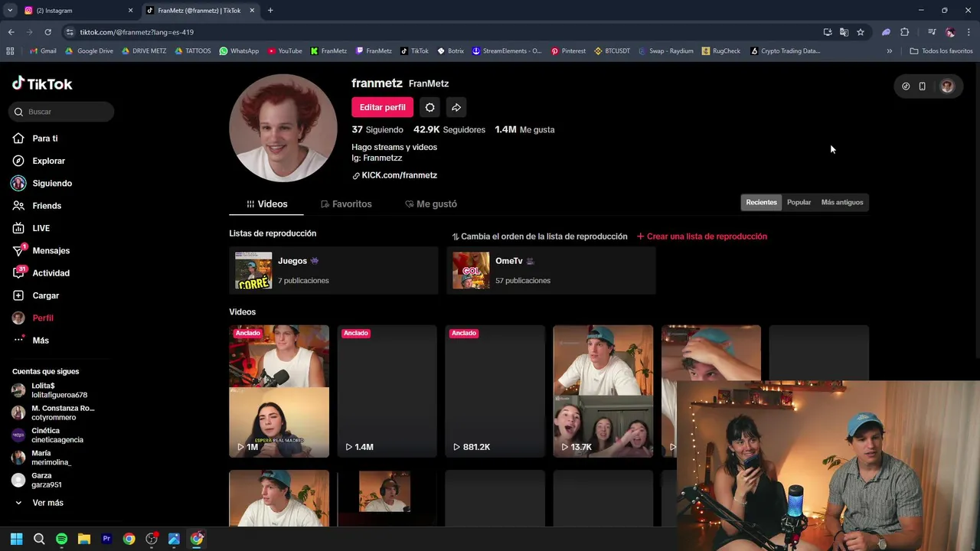Open the video with 13.7K views
The width and height of the screenshot is (980, 551).
point(603,391)
